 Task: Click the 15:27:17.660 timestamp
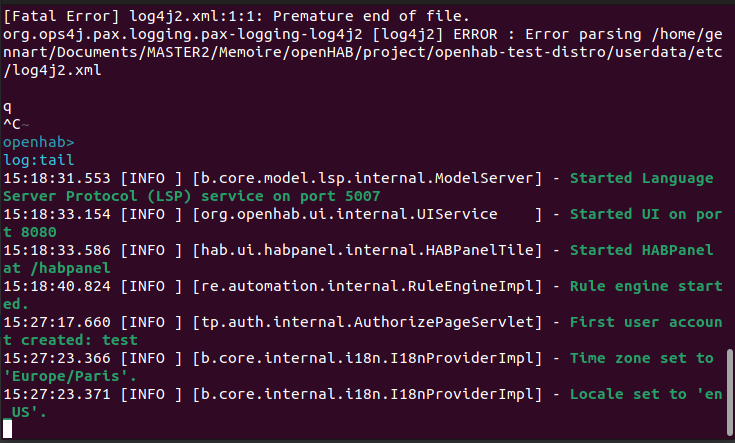pos(57,322)
